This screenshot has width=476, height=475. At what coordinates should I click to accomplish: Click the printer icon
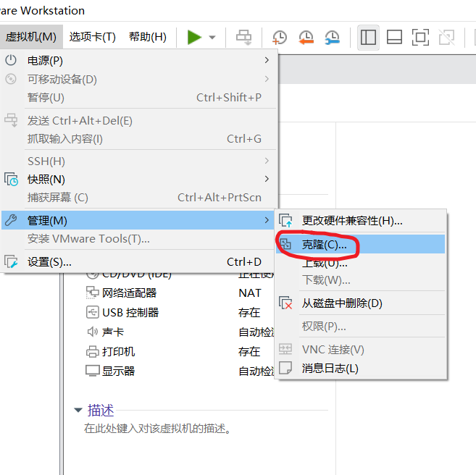point(92,352)
